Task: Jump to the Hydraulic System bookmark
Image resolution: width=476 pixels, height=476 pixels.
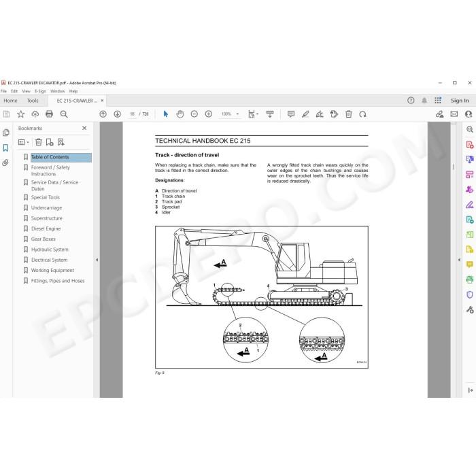Action: [x=50, y=250]
